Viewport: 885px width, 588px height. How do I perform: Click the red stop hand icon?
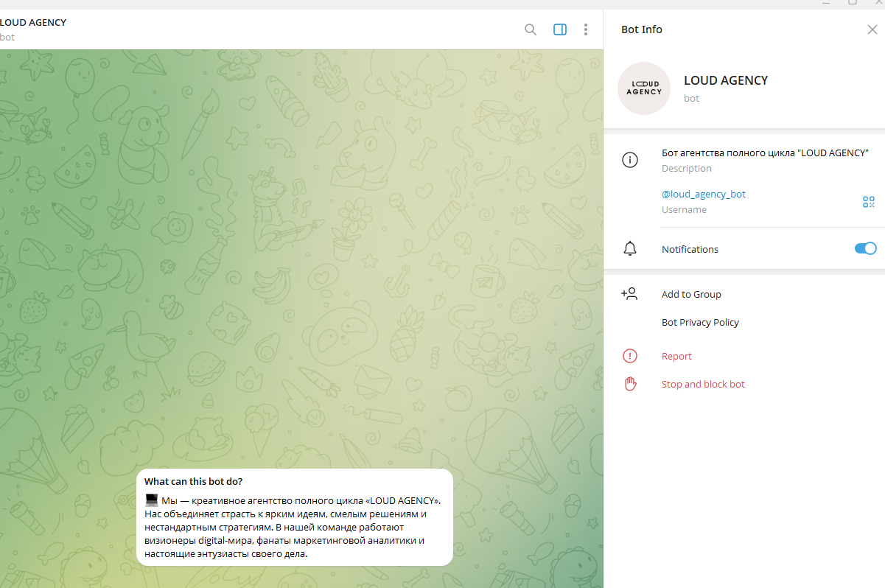point(629,384)
